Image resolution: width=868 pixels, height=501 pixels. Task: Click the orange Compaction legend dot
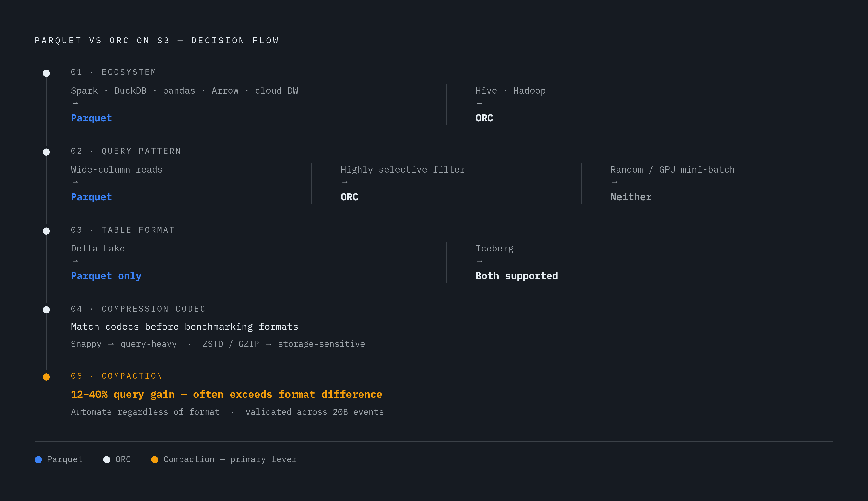155,459
